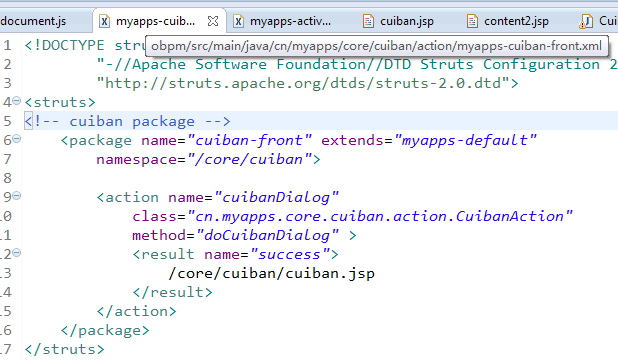This screenshot has height=360, width=618.
Task: Close the myapps-cuib... editor tab
Action: [x=213, y=21]
